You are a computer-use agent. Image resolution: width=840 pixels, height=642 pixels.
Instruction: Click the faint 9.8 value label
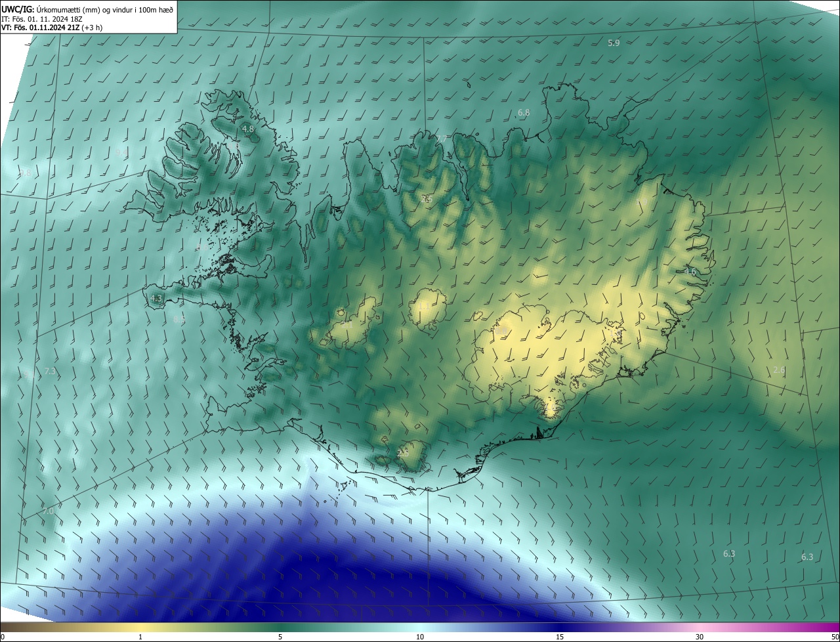(x=25, y=173)
